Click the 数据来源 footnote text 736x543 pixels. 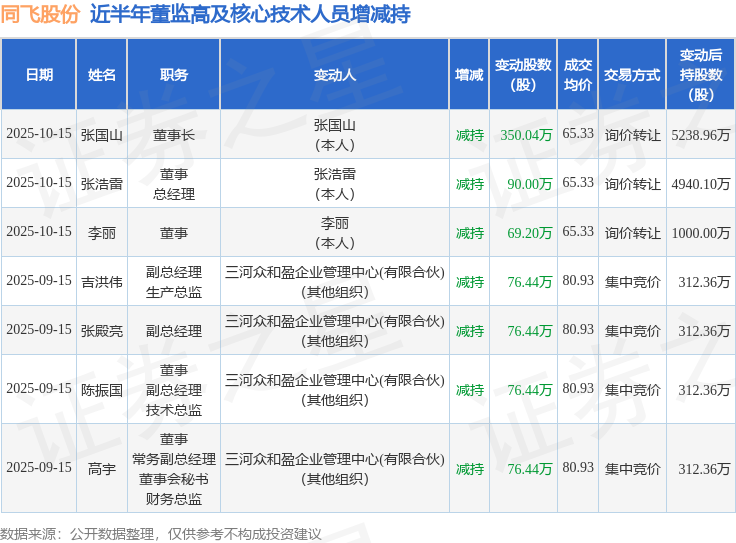(161, 534)
